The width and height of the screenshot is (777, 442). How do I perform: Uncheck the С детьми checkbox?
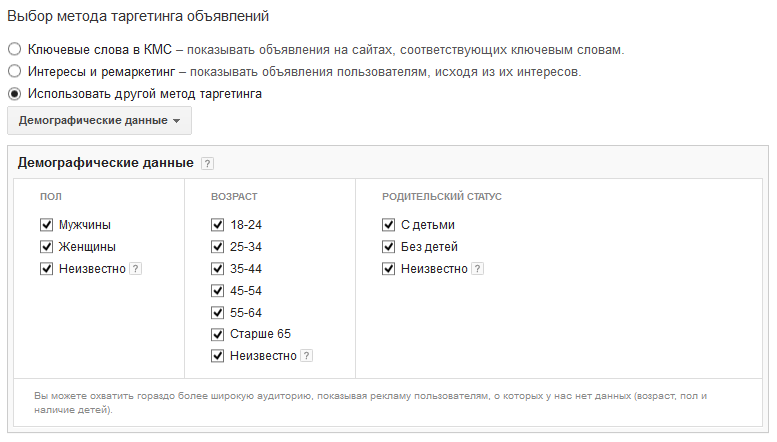pos(389,225)
